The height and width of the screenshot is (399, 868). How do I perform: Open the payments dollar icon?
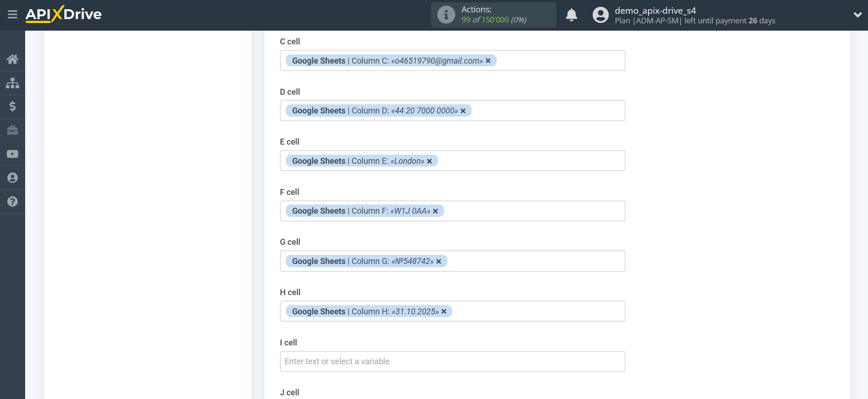point(12,107)
